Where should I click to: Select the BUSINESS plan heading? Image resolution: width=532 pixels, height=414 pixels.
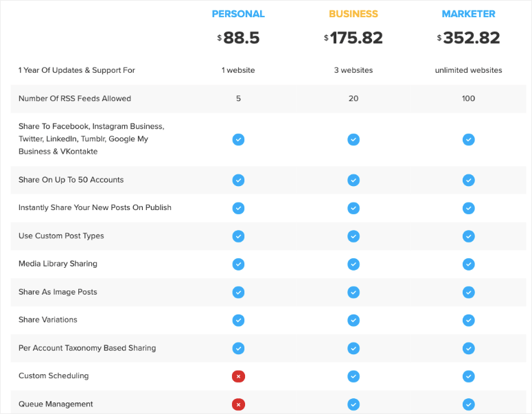(354, 14)
